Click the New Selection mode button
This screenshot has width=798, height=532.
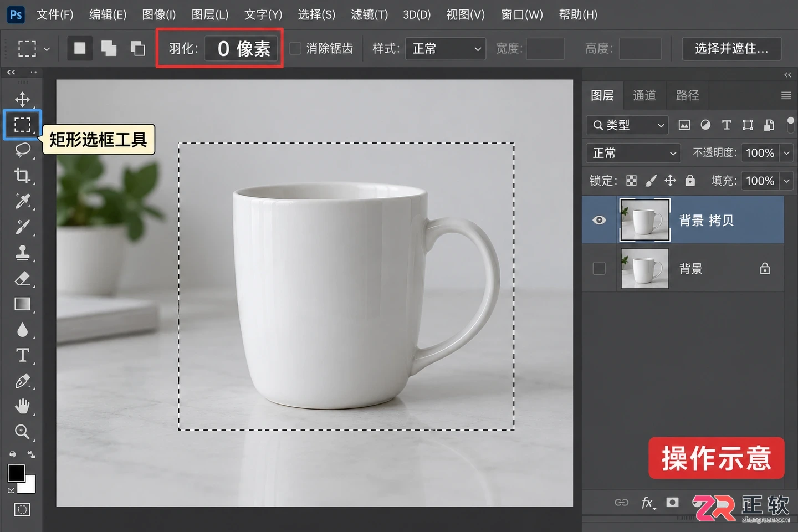(x=80, y=49)
